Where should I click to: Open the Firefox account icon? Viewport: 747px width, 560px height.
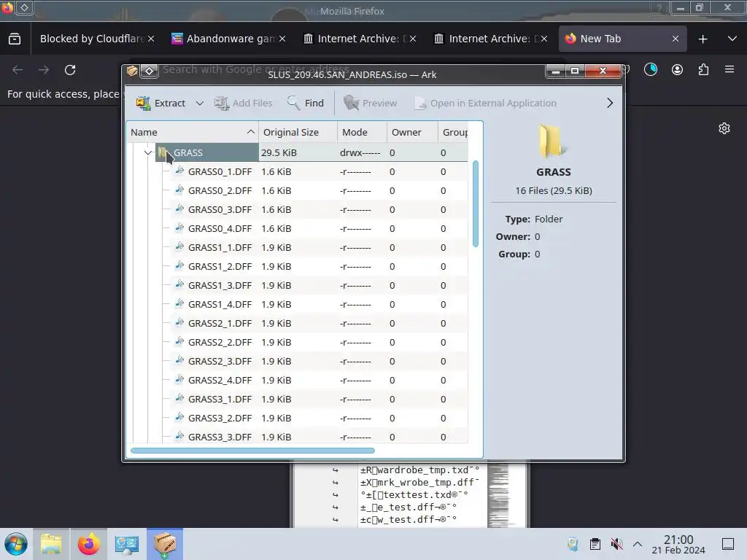(x=677, y=70)
